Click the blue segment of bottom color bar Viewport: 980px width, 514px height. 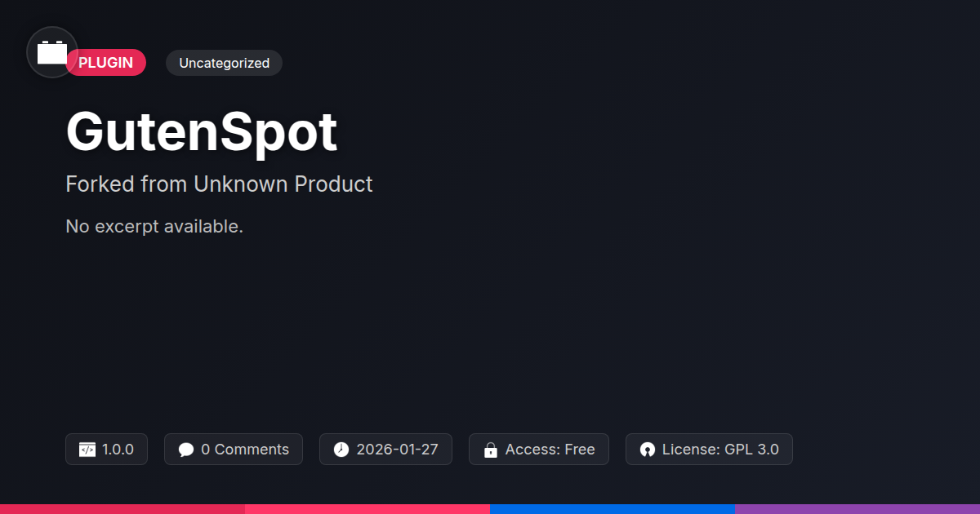(x=612, y=509)
